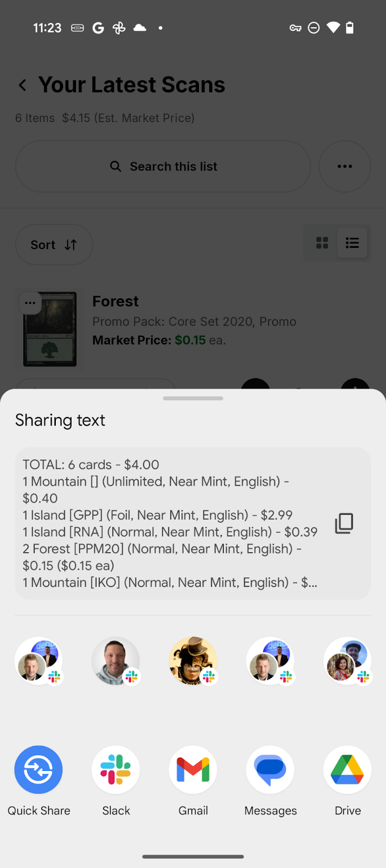Share to the last Slack contact

point(348,661)
